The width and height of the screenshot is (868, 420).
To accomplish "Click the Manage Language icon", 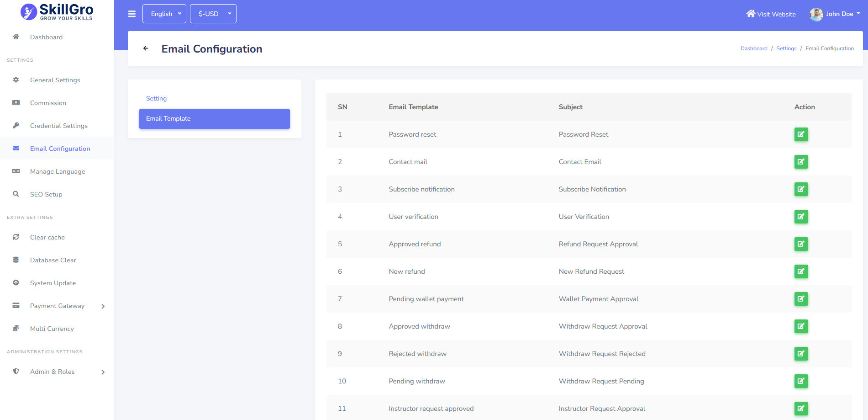I will click(x=16, y=171).
